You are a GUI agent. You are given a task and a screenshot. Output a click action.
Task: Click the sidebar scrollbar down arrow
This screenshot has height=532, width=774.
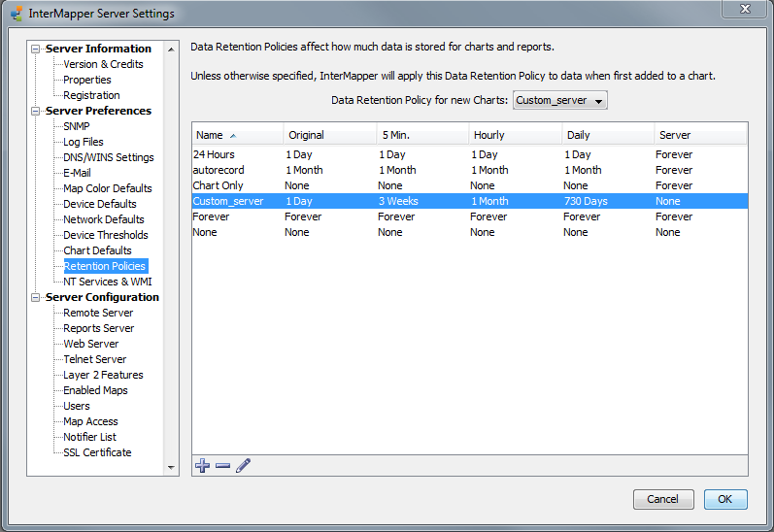172,467
